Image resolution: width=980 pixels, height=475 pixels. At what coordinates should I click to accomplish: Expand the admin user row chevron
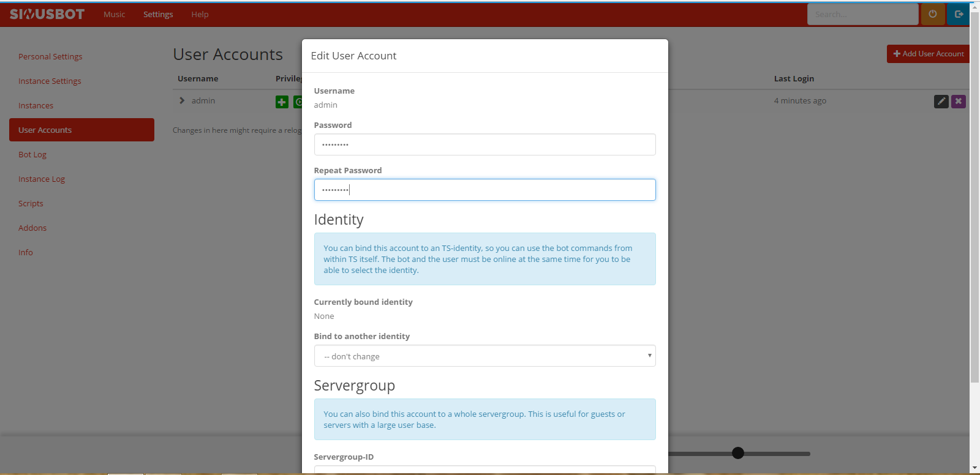182,101
